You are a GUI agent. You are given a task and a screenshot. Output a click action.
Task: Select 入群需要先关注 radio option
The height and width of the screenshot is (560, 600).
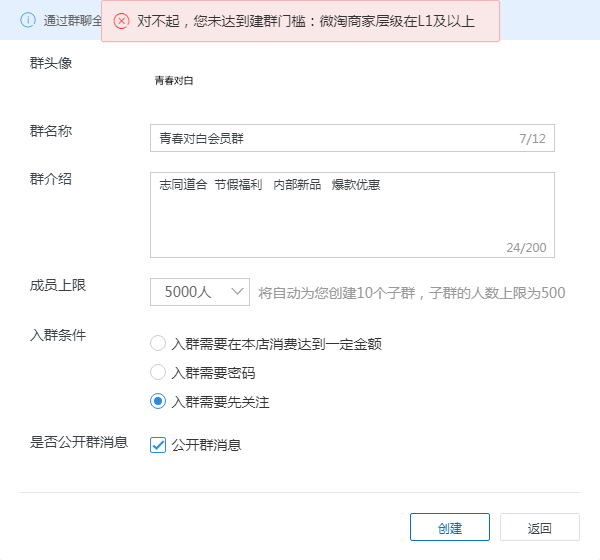(158, 401)
